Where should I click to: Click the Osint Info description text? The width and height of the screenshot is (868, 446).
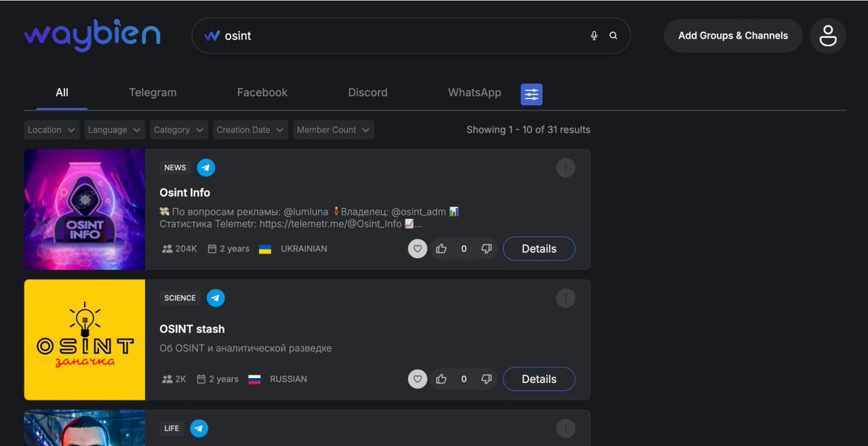tap(310, 218)
